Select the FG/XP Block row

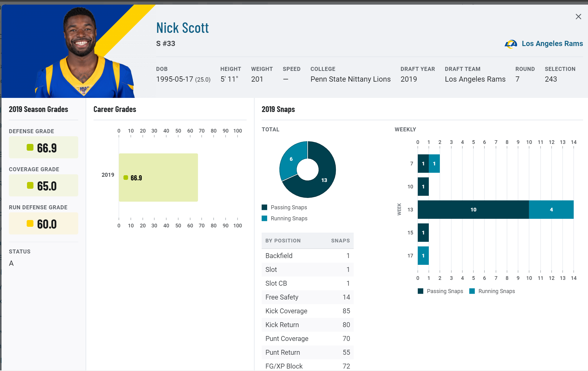(x=308, y=365)
